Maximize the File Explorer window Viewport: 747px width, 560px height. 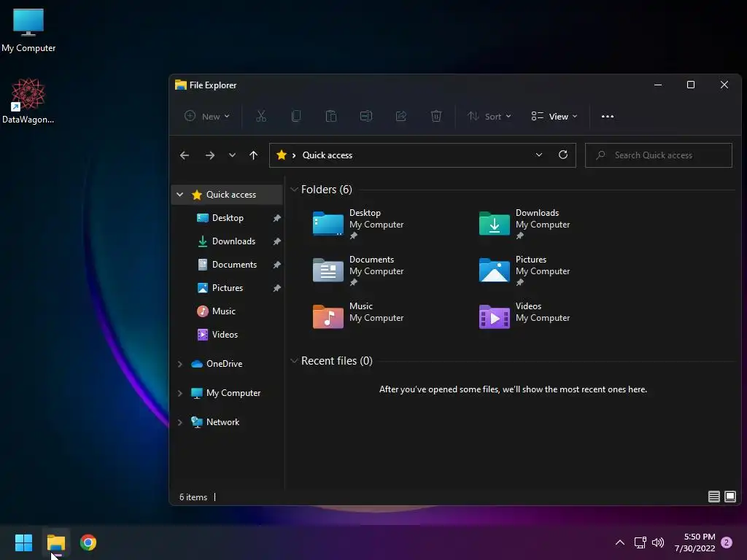point(691,85)
